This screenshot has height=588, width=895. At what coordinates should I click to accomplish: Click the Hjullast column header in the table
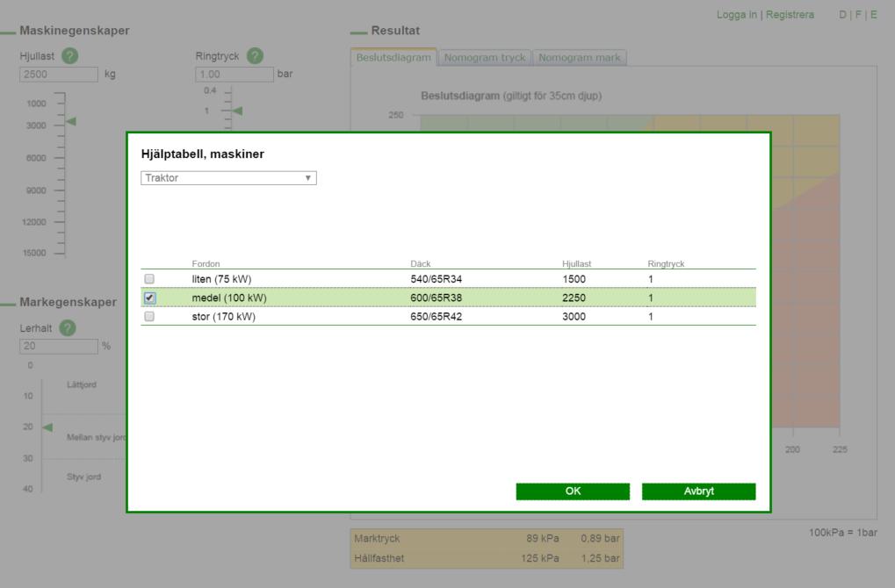[x=576, y=263]
